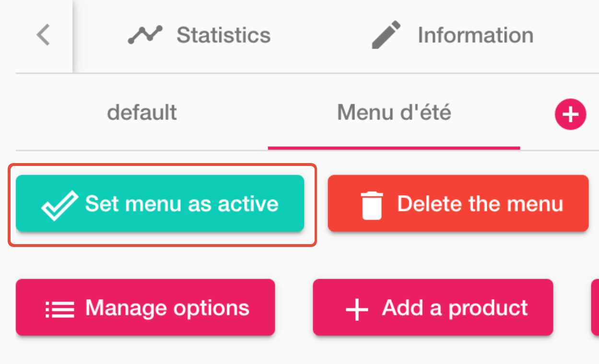599x364 pixels.
Task: Click the Statistics line chart icon
Action: click(x=146, y=35)
